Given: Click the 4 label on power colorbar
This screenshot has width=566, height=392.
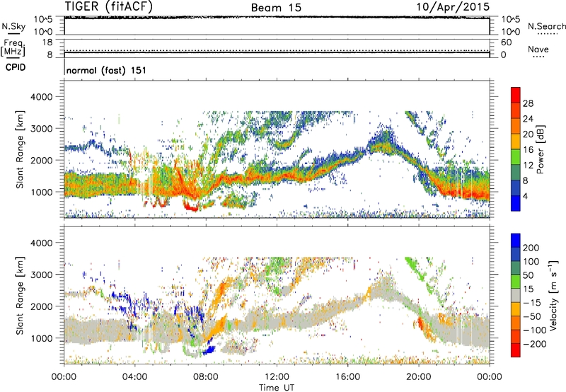Looking at the screenshot, I should [526, 196].
